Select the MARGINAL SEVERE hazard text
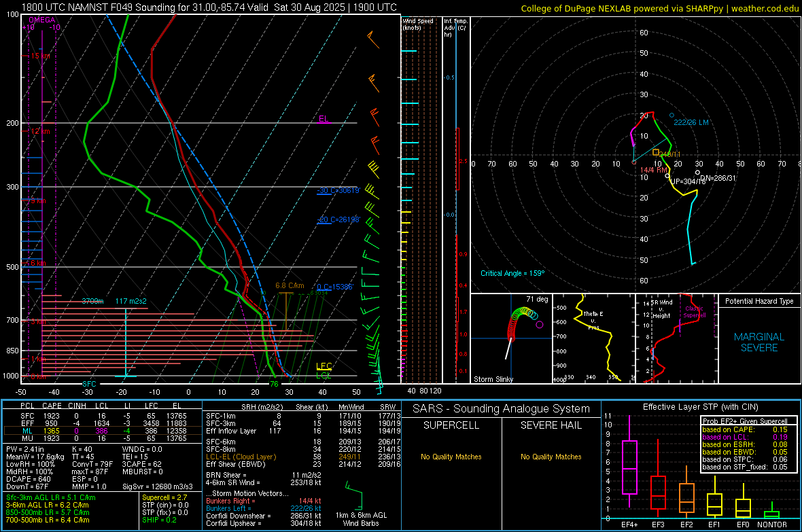The width and height of the screenshot is (802, 532). (759, 342)
